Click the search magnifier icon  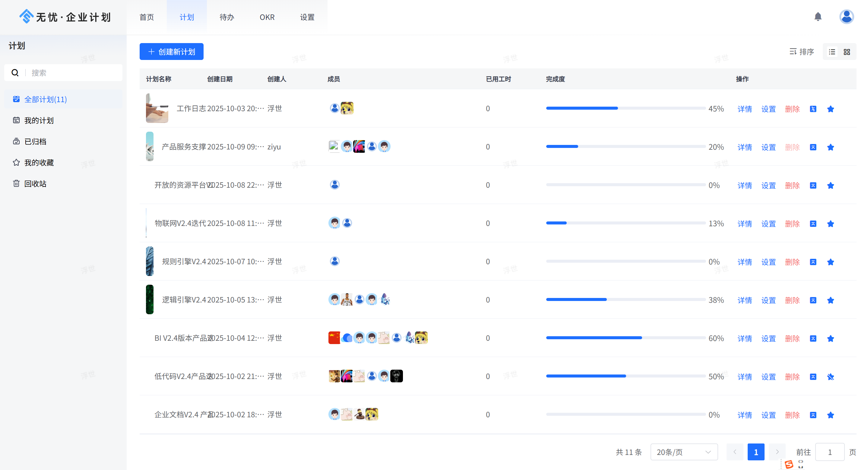(15, 73)
